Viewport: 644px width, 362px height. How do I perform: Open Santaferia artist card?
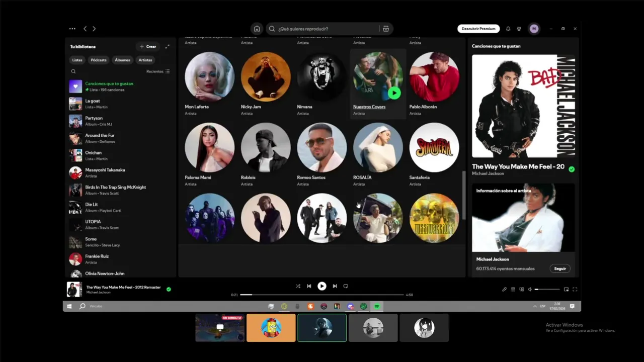coord(434,155)
